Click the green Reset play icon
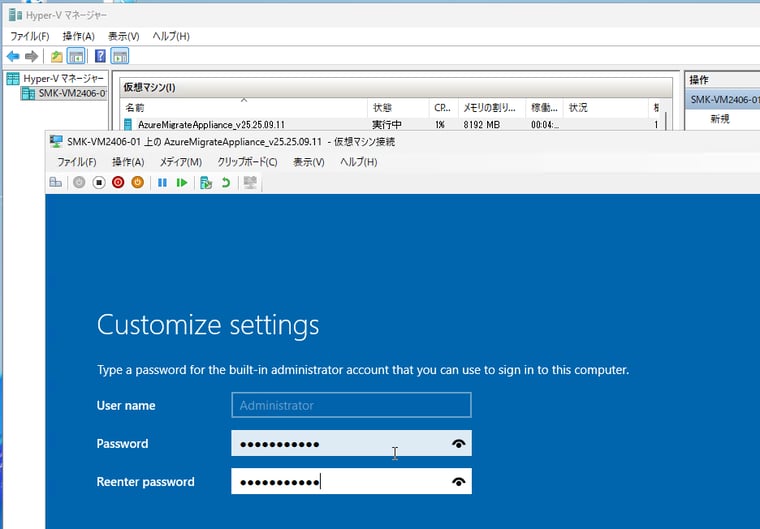760x529 pixels. (x=182, y=183)
